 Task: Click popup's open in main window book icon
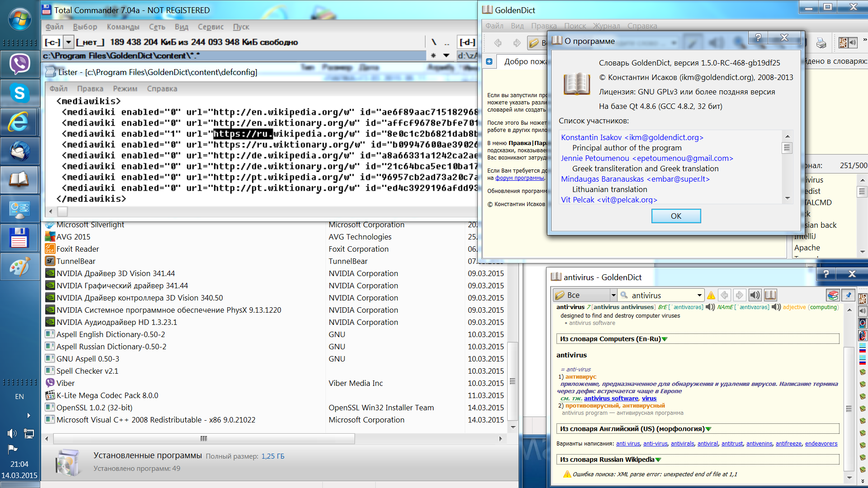(x=770, y=295)
